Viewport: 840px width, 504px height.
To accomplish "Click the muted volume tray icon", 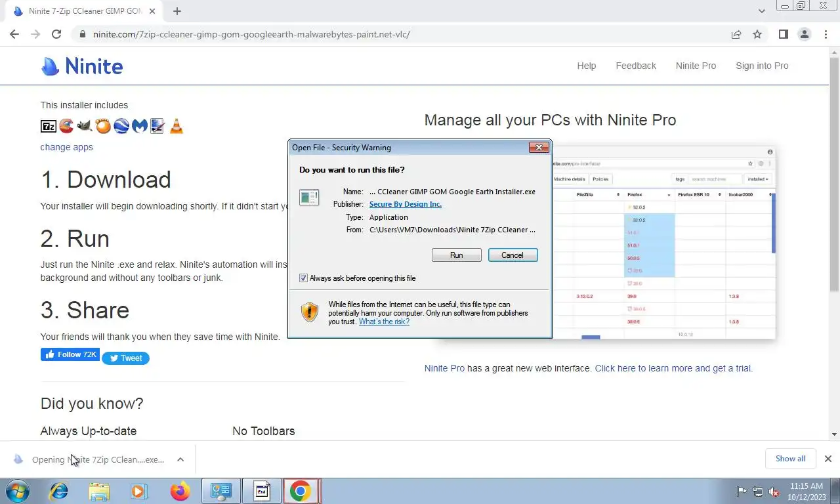I will [x=774, y=492].
